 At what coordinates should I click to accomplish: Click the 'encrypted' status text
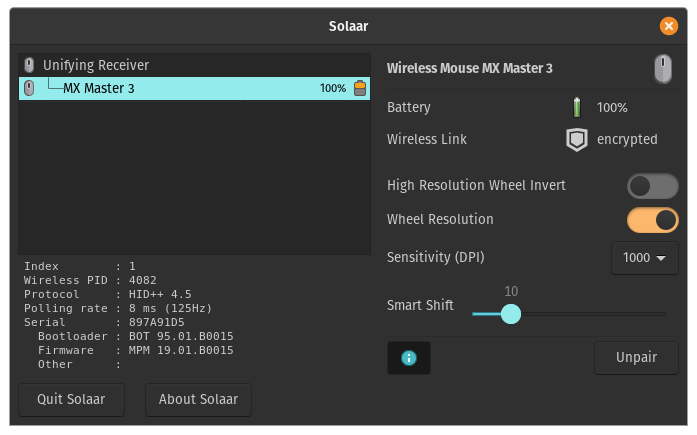(x=627, y=140)
